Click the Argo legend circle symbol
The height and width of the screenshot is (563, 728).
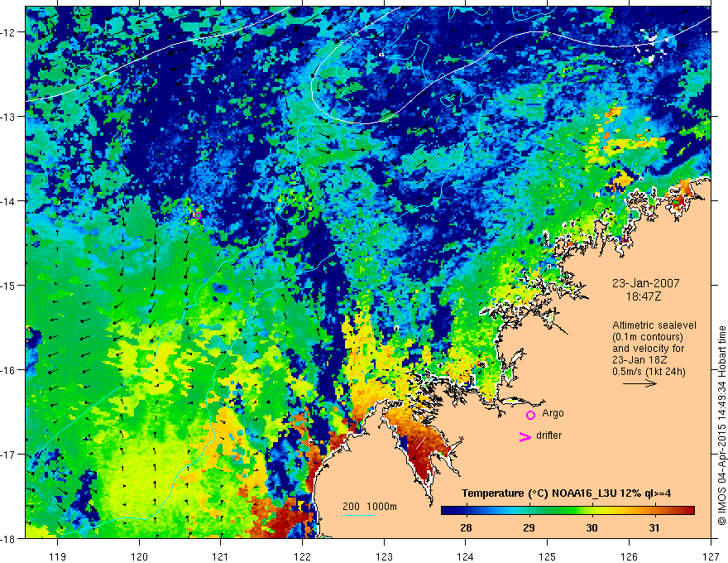(x=530, y=416)
